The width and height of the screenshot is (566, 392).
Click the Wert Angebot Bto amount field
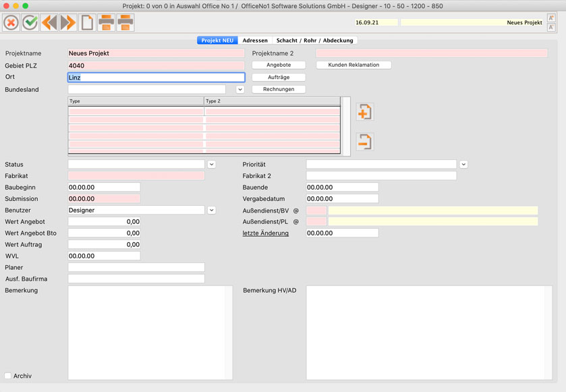[104, 233]
